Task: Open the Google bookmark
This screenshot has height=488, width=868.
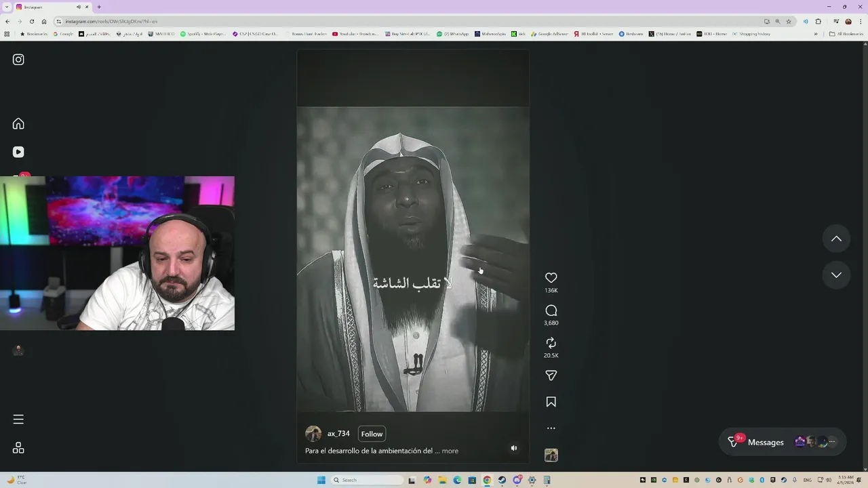Action: pos(64,34)
